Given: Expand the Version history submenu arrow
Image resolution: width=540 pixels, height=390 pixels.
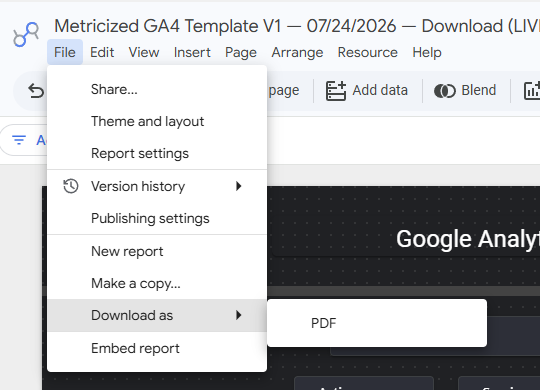Looking at the screenshot, I should point(238,186).
